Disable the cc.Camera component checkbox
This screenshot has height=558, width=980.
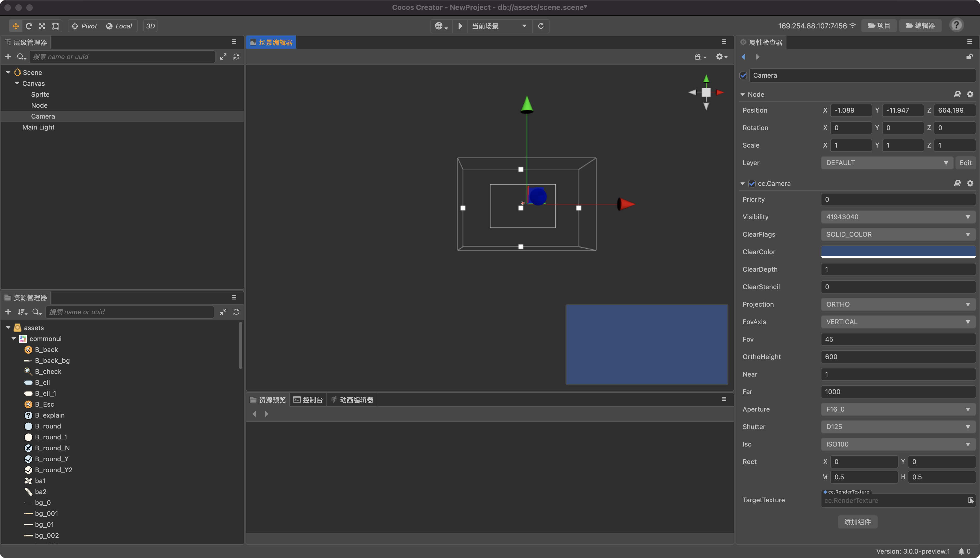[752, 184]
